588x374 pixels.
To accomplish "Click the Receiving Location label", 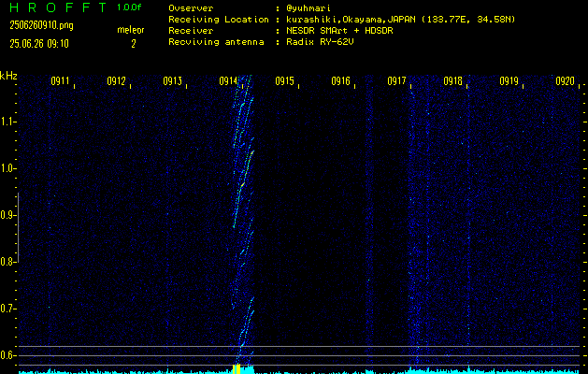I will pos(219,20).
